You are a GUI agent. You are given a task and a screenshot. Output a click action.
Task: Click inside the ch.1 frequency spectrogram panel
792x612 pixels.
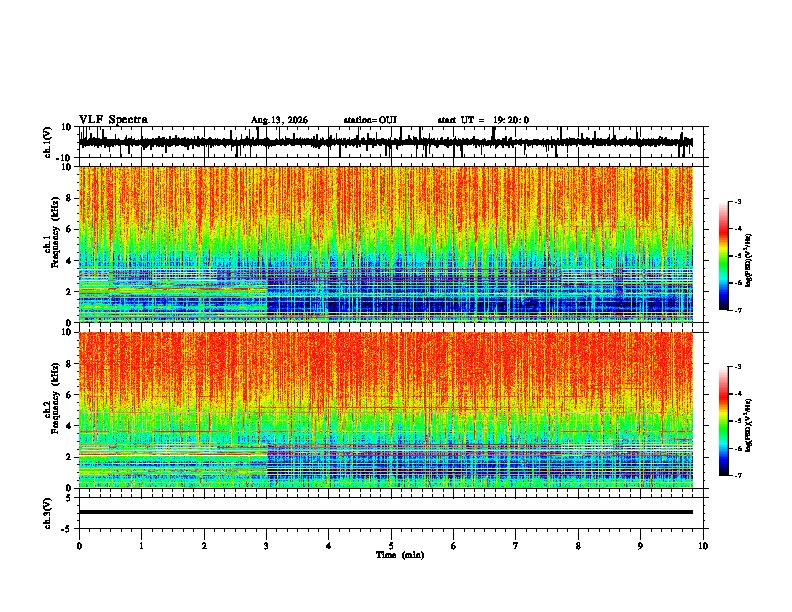(385, 244)
